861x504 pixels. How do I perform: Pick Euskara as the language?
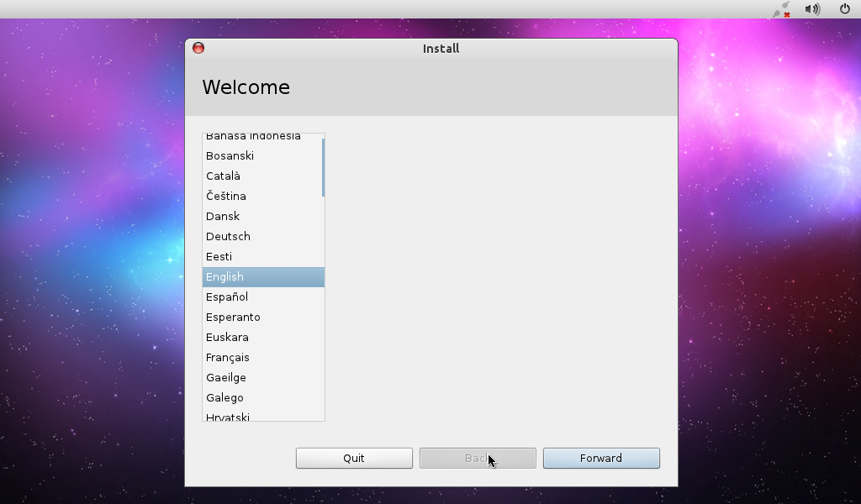tap(227, 338)
